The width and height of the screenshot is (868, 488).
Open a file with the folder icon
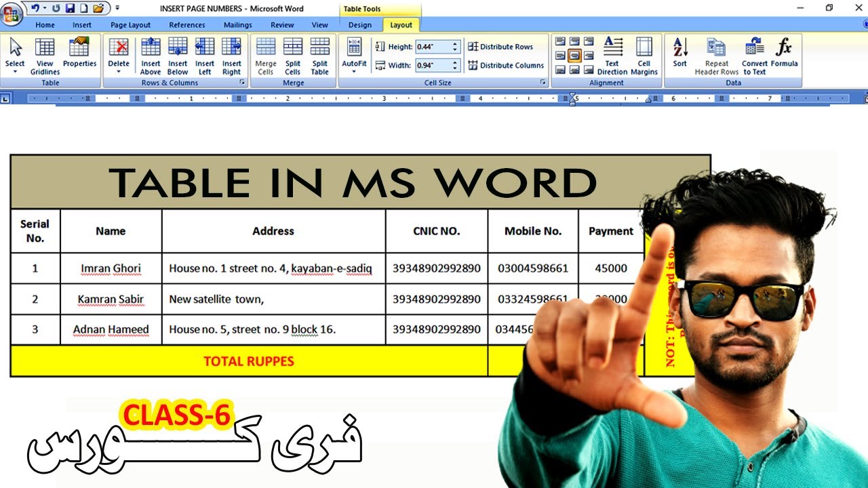click(x=98, y=8)
